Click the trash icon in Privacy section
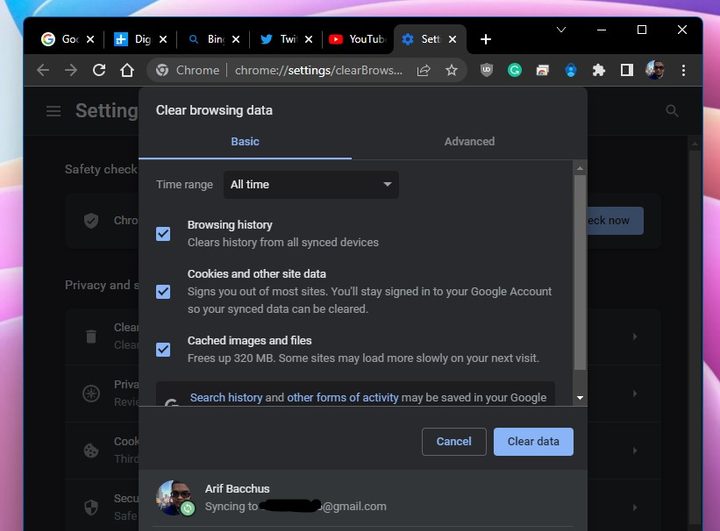This screenshot has height=531, width=720. coord(91,336)
